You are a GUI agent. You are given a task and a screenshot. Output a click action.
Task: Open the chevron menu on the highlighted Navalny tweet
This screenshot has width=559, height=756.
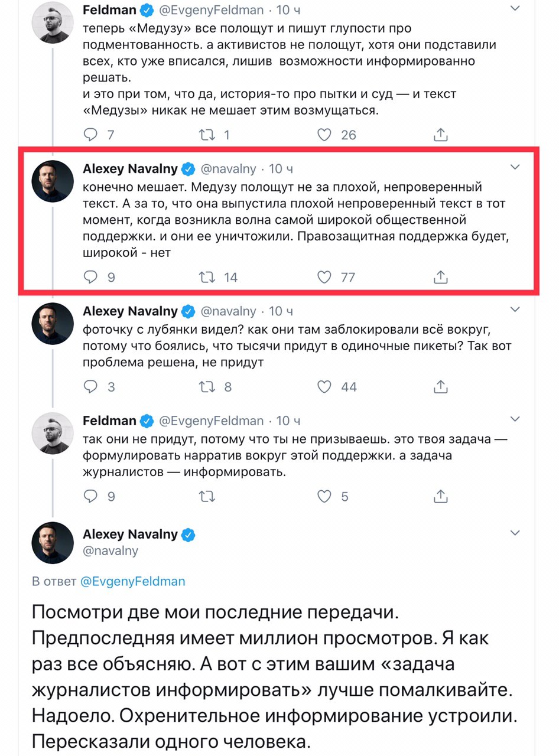[515, 168]
